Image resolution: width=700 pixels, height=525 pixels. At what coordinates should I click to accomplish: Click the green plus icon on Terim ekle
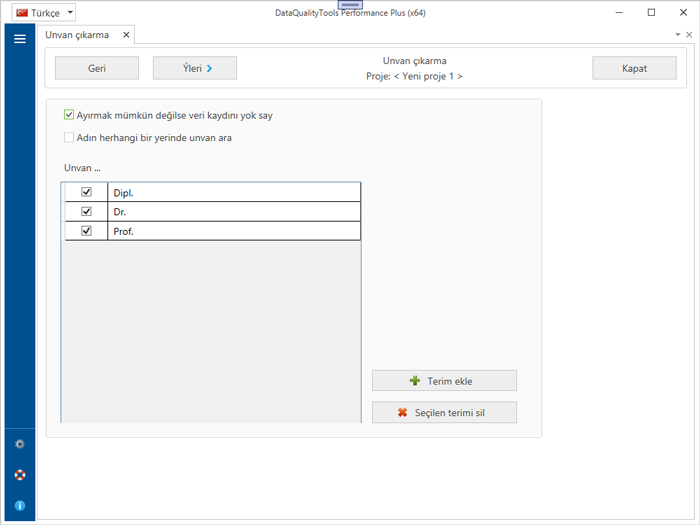click(415, 381)
